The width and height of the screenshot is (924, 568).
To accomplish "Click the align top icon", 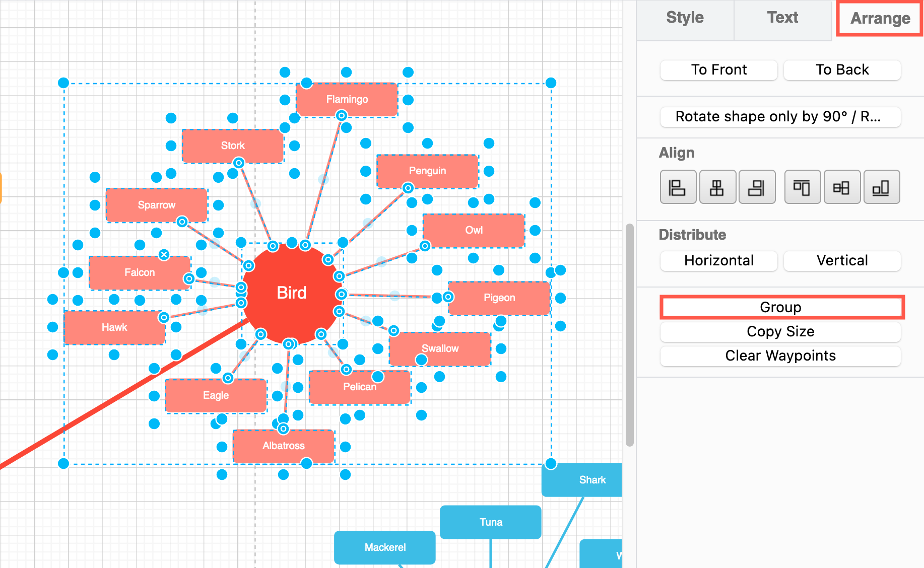I will click(x=802, y=187).
